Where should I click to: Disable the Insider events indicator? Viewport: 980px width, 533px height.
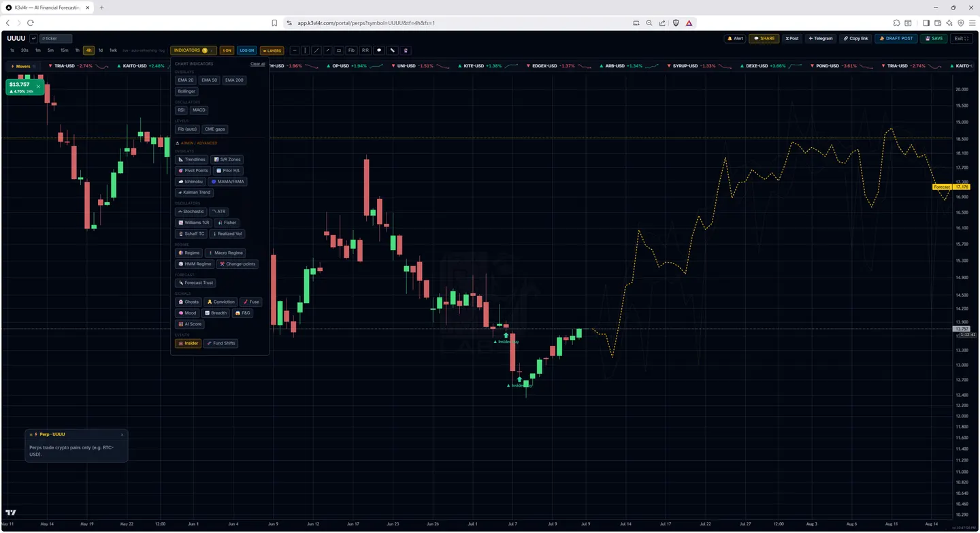tap(188, 343)
